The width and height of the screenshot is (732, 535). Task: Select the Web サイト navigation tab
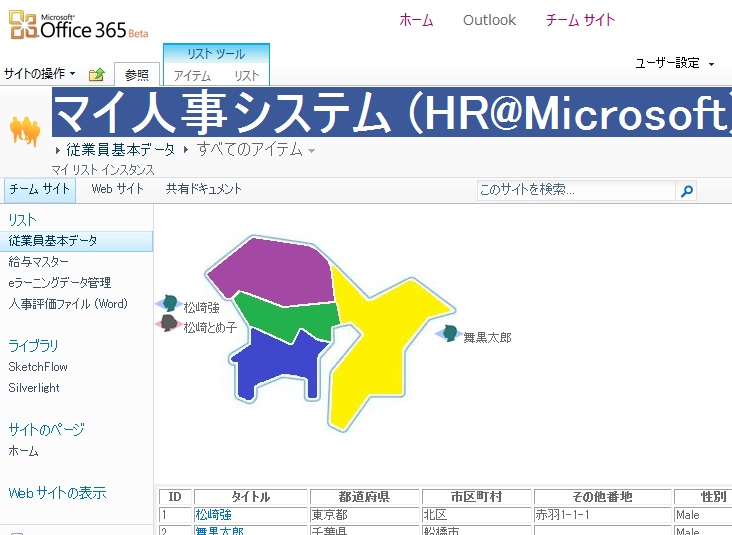click(118, 189)
